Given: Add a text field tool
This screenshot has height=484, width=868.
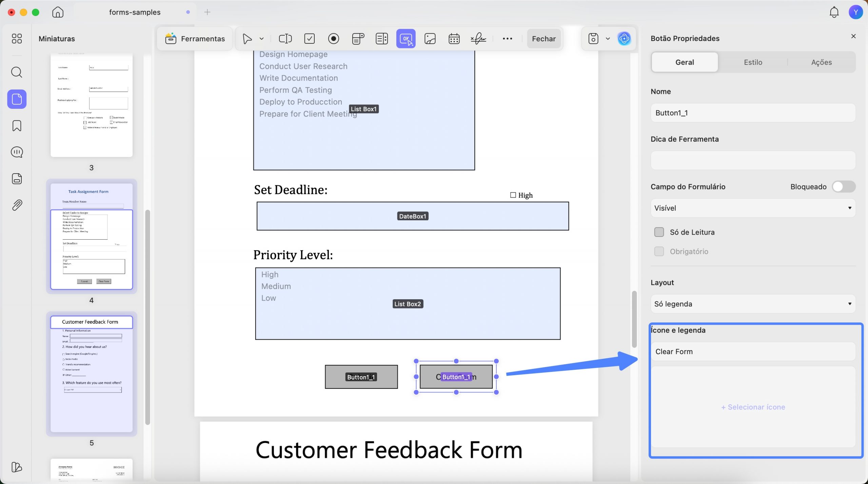Looking at the screenshot, I should [x=285, y=39].
